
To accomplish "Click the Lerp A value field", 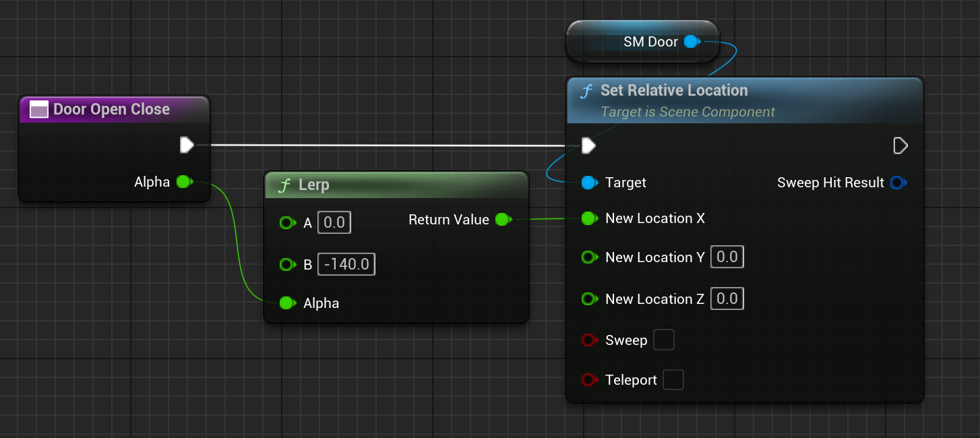I will coord(334,223).
